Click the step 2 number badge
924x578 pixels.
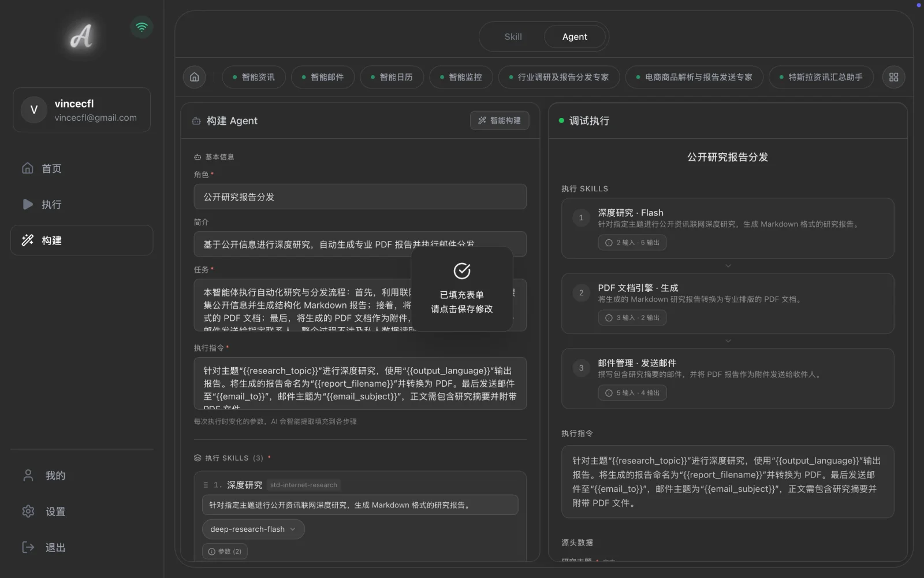(581, 293)
